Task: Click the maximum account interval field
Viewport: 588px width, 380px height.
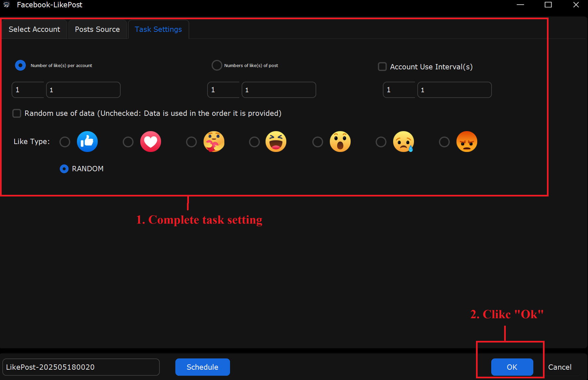Action: tap(454, 90)
